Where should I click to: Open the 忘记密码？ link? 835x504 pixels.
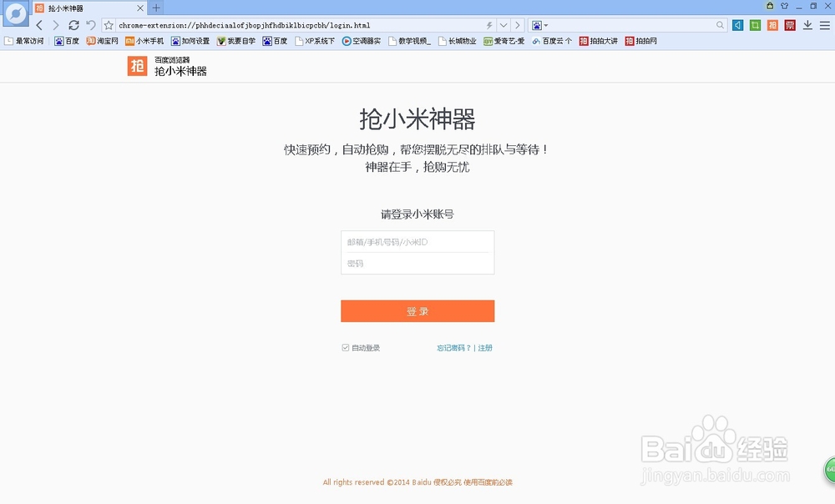tap(453, 348)
